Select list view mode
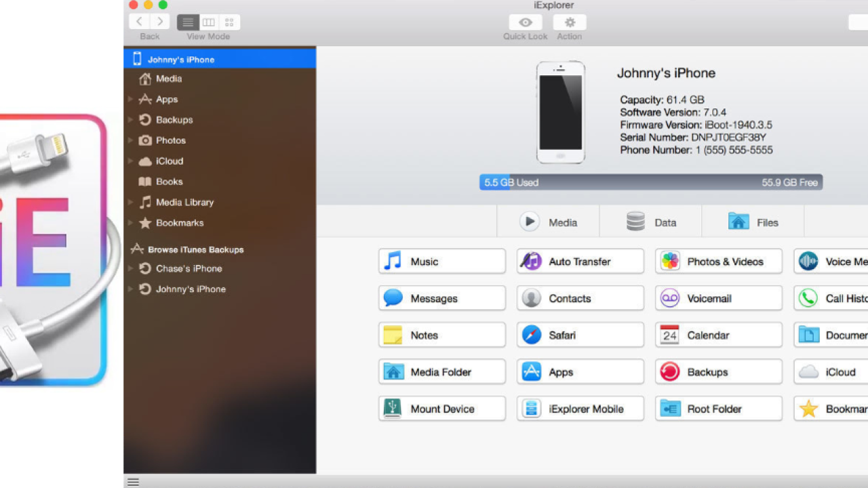 188,22
